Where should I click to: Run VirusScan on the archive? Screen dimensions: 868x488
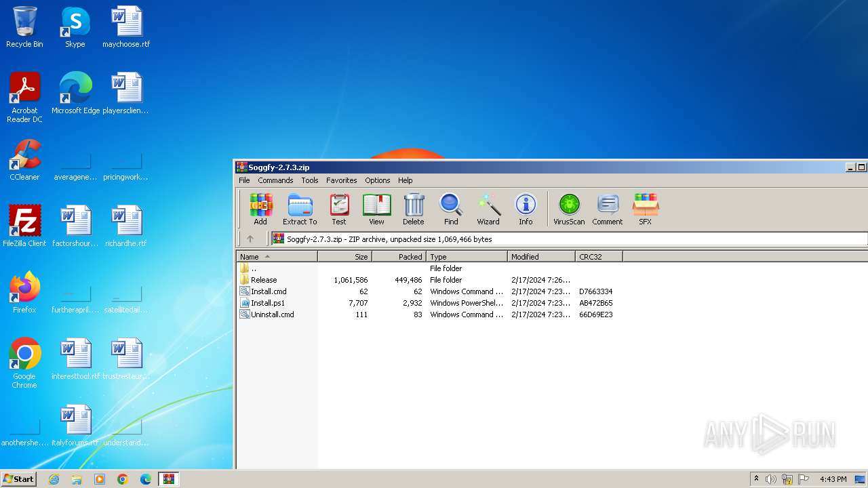click(x=569, y=209)
